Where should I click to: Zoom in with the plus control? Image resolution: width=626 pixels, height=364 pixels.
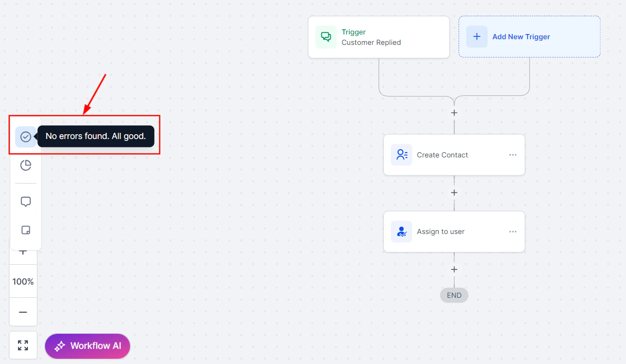coord(23,251)
